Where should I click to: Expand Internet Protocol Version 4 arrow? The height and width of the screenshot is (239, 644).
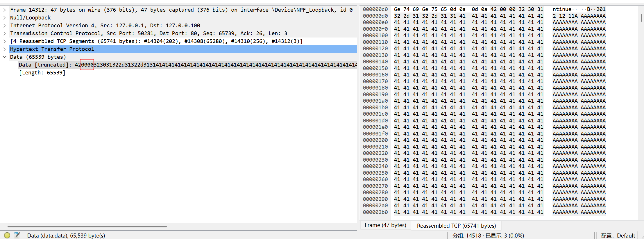(5, 26)
